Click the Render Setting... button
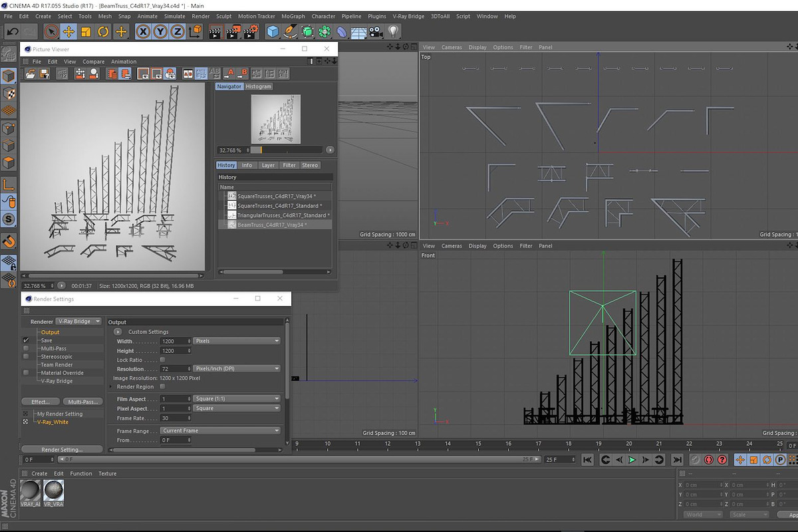 tap(62, 450)
